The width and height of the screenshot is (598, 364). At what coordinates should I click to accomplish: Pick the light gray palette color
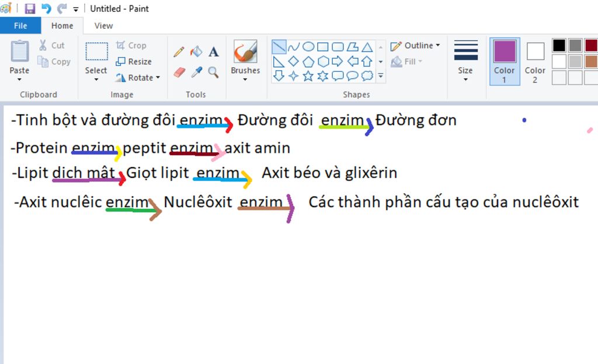point(575,61)
